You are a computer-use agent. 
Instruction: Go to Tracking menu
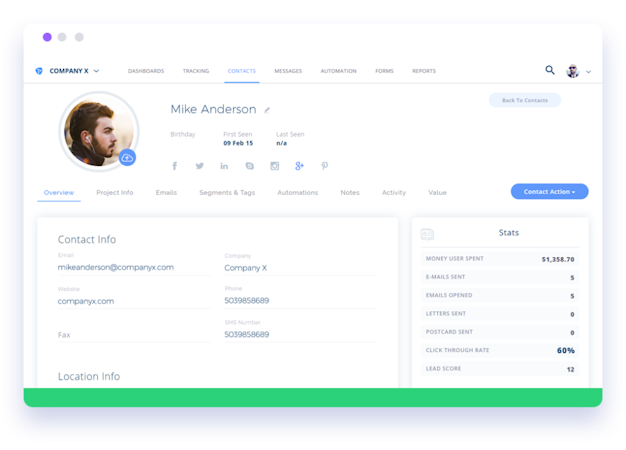click(196, 71)
